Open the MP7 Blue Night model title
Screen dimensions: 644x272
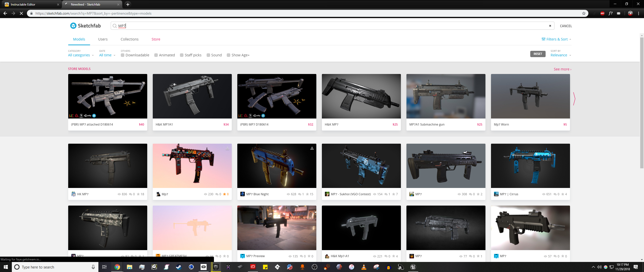tap(257, 194)
